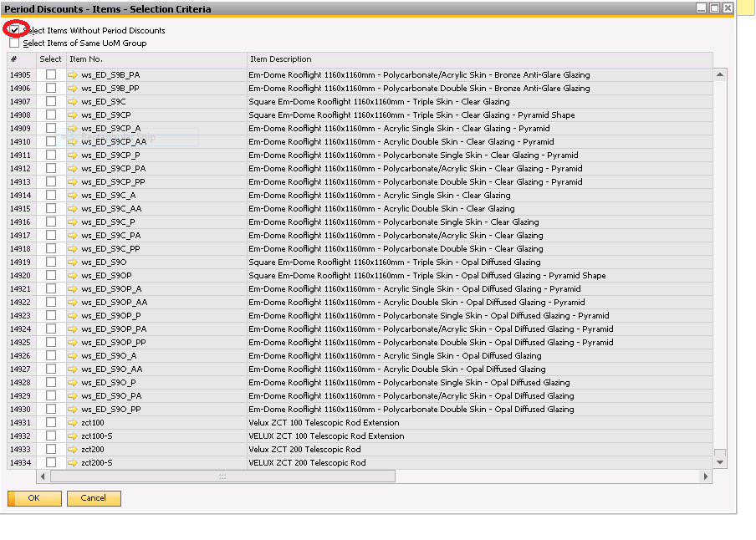Select the checkbox for row 14927
The height and width of the screenshot is (540, 756).
(51, 369)
